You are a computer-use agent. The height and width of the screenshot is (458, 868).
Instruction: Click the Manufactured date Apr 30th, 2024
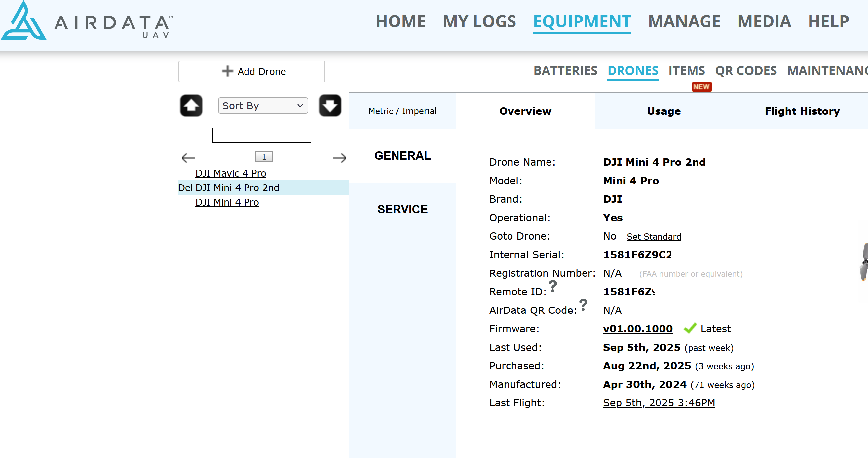point(645,384)
